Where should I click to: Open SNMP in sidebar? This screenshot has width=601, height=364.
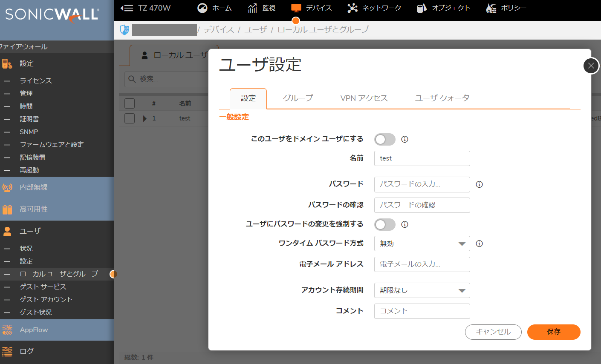pos(29,132)
